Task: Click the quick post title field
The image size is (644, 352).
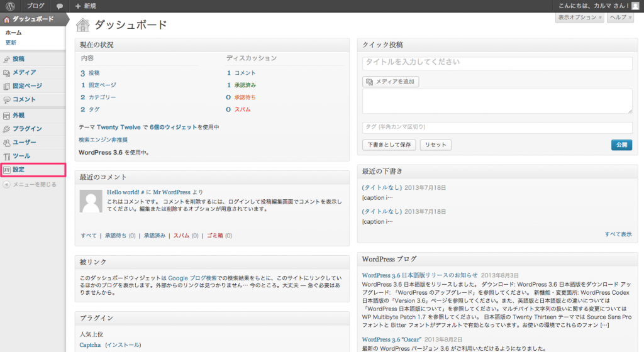Action: [x=497, y=63]
